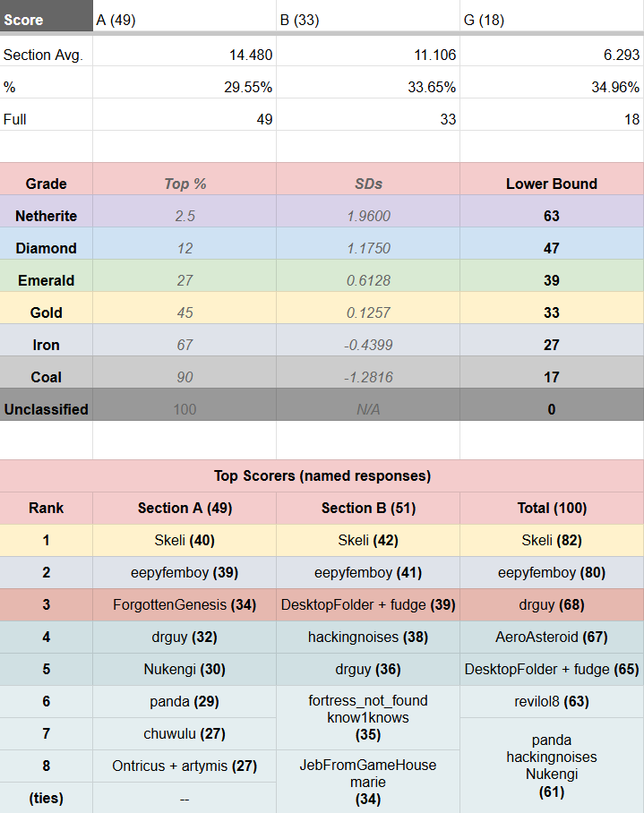Click the Rank header cell
This screenshot has height=813, width=644.
[x=47, y=509]
